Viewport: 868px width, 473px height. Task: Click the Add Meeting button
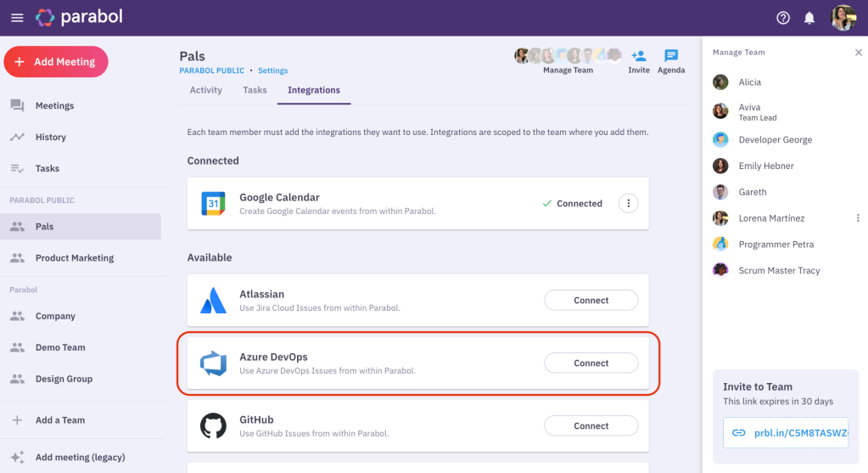(x=56, y=61)
